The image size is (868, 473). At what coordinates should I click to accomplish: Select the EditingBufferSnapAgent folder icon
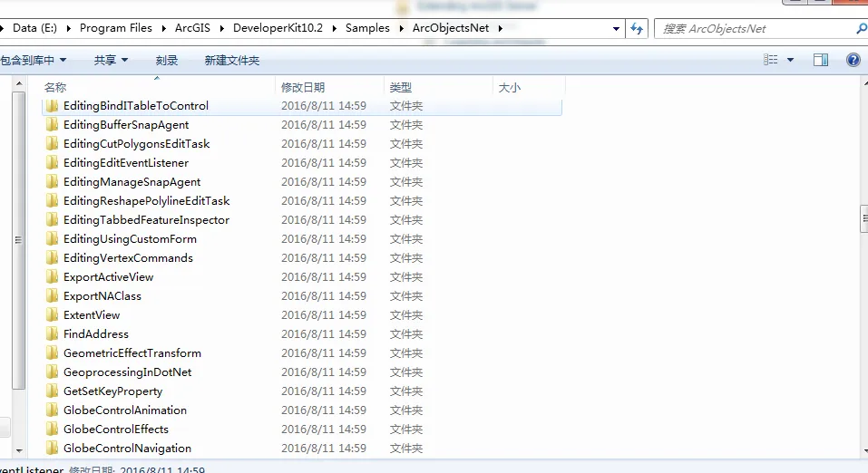tap(52, 124)
